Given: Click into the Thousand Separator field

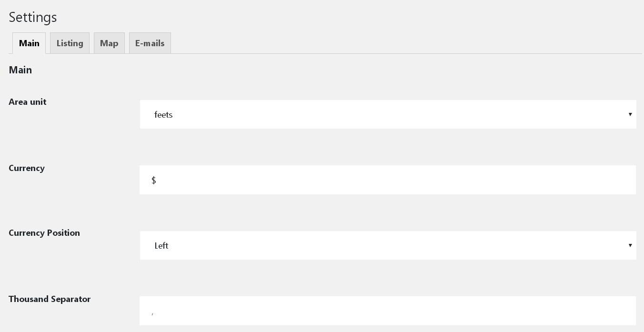Looking at the screenshot, I should click(x=388, y=311).
